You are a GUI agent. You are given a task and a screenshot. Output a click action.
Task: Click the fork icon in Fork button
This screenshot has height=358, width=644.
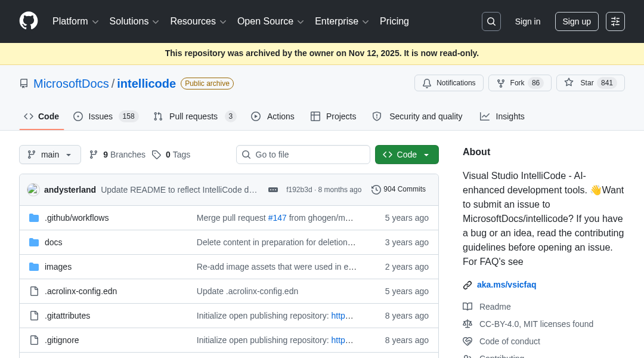501,83
